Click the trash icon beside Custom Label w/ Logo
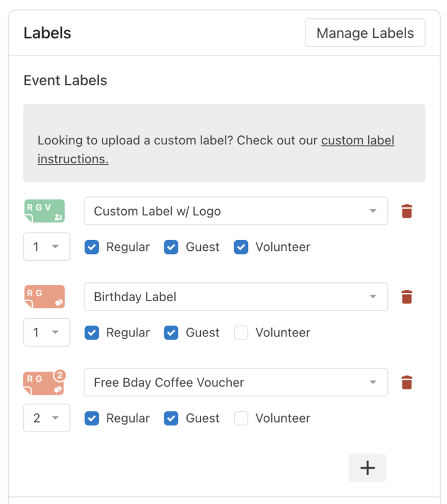Viewport: 447px width, 504px height. pos(407,211)
